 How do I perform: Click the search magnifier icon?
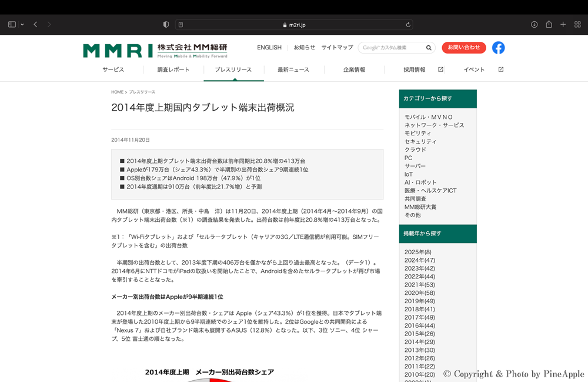coord(429,48)
